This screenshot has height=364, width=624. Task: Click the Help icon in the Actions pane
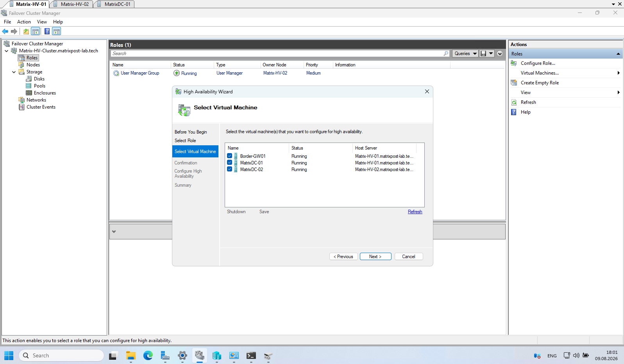point(514,112)
